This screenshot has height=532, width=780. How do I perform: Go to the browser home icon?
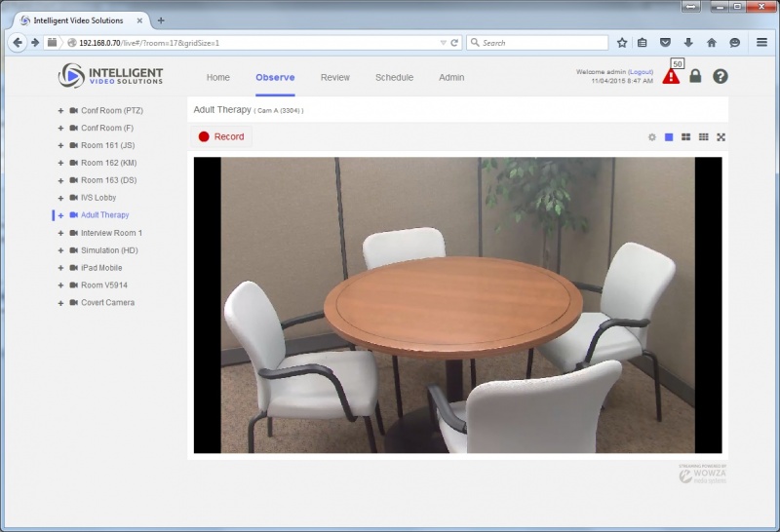712,43
